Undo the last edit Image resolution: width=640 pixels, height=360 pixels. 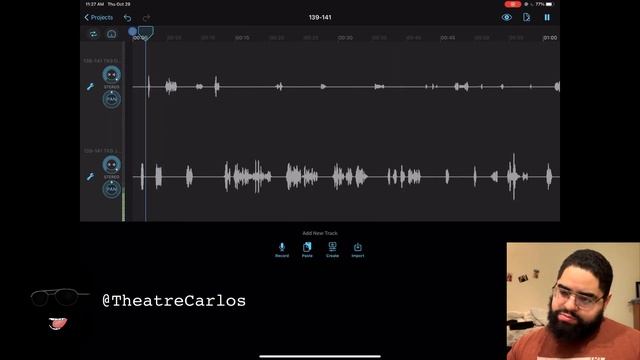coord(127,18)
